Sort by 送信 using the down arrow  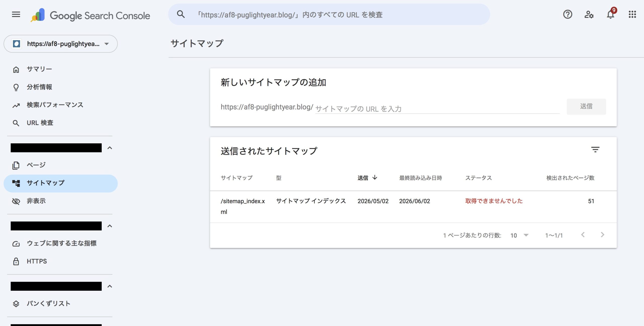[375, 177]
